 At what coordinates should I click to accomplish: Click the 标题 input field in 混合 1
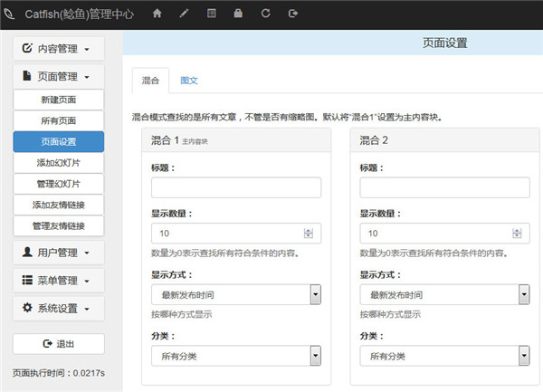[235, 187]
